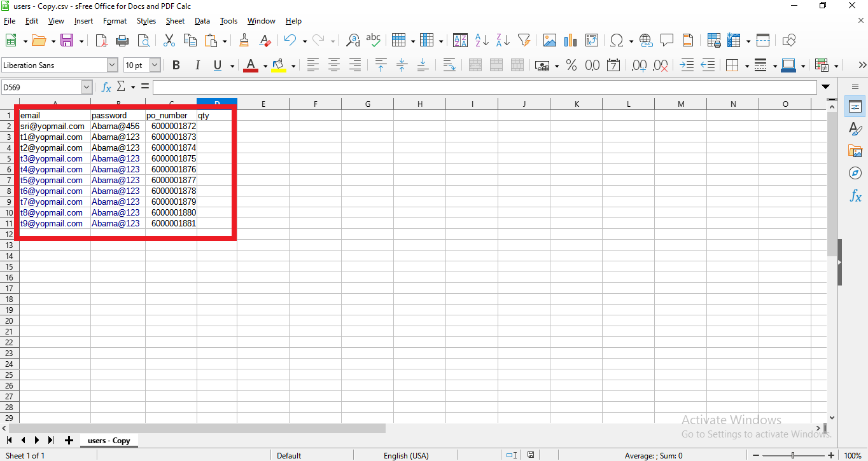
Task: Open sidebar Navigator compass icon
Action: coord(855,174)
